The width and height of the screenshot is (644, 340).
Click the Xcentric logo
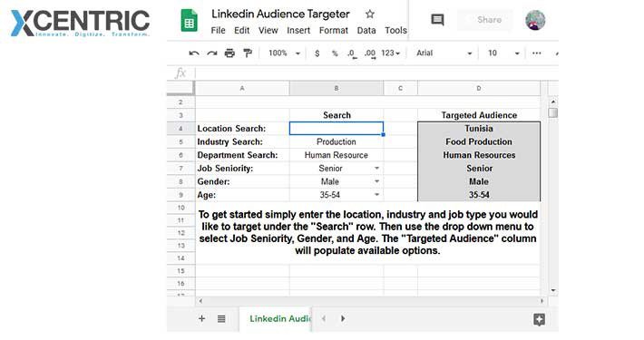click(80, 23)
